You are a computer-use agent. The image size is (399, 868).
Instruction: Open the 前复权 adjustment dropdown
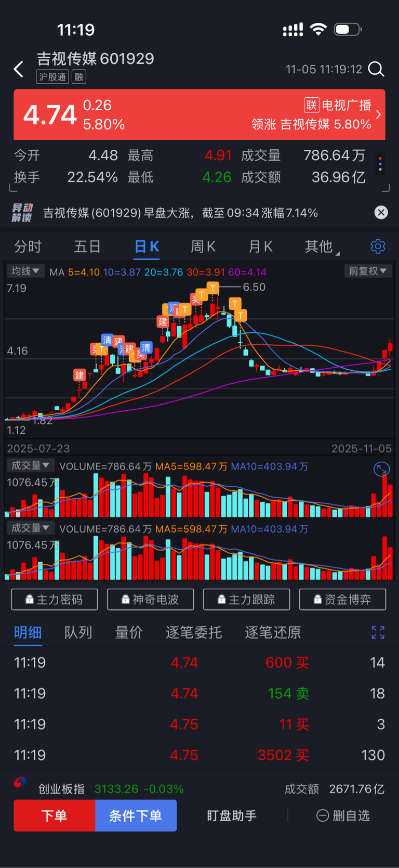368,271
